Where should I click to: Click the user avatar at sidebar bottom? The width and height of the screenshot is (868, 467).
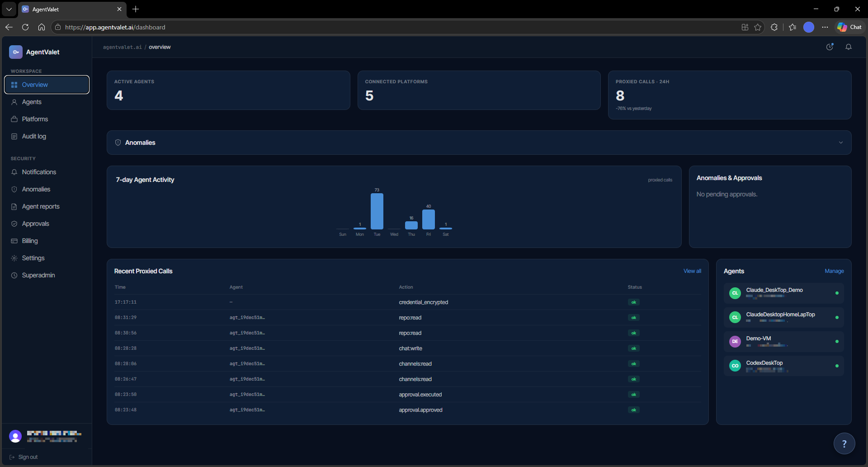coord(15,436)
